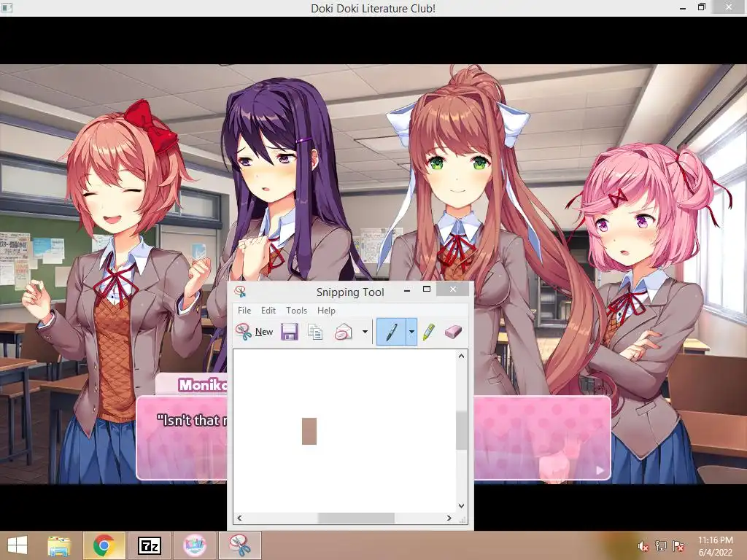This screenshot has height=560, width=747.
Task: Start a New snip in Snipping Tool
Action: click(255, 332)
